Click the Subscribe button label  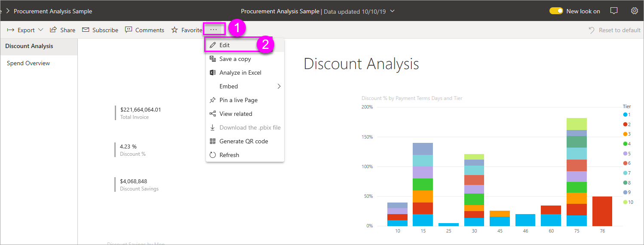[105, 30]
